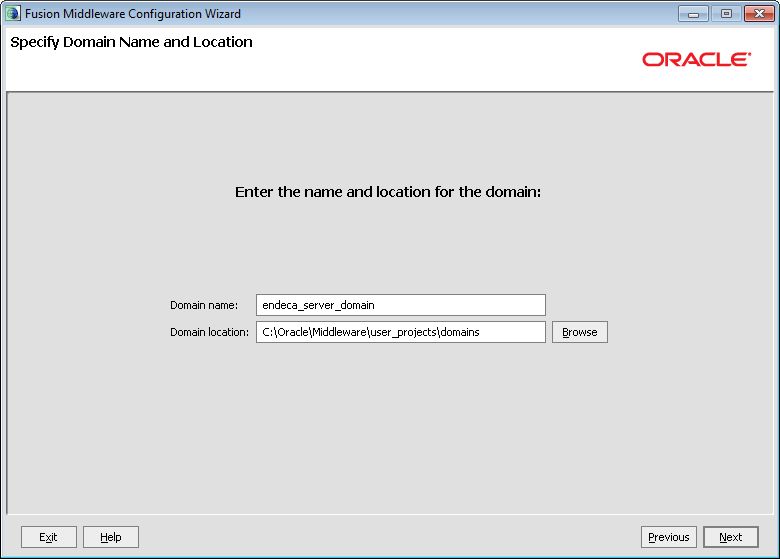Close the Configuration Wizard window
780x559 pixels.
point(759,14)
